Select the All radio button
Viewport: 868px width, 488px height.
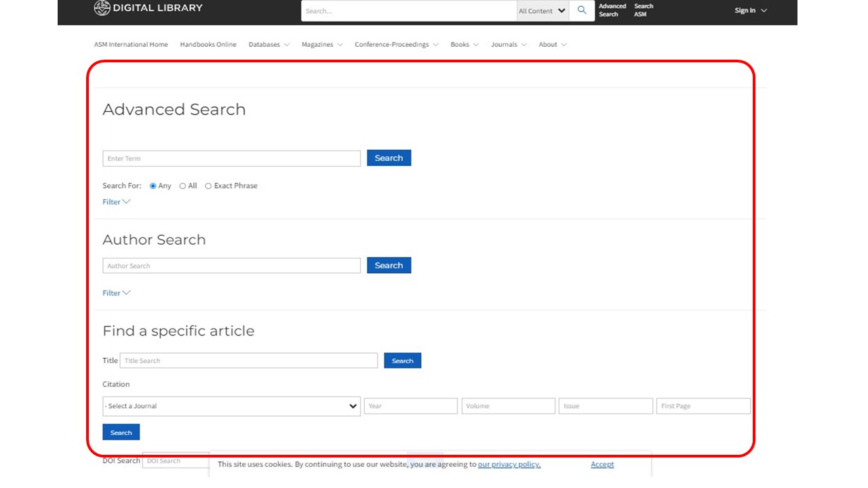tap(183, 186)
